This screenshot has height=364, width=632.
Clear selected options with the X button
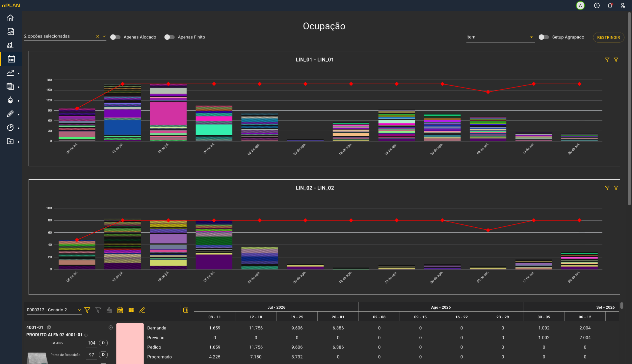(97, 36)
